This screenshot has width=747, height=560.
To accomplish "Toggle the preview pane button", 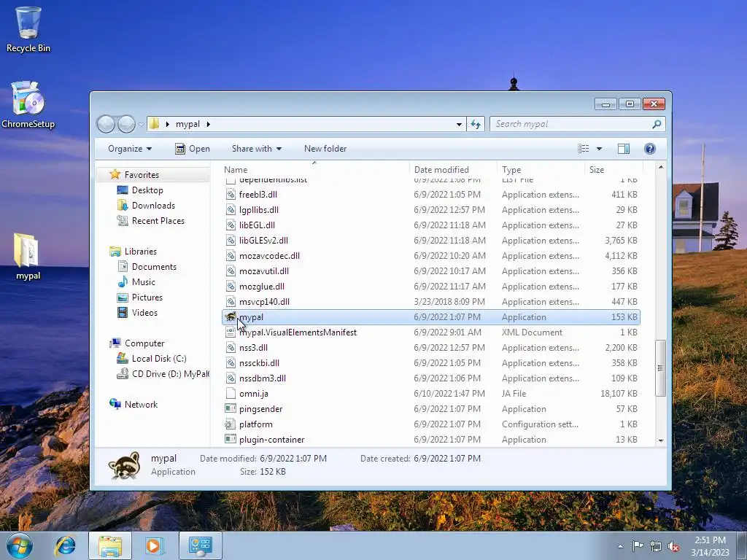I will tap(624, 149).
